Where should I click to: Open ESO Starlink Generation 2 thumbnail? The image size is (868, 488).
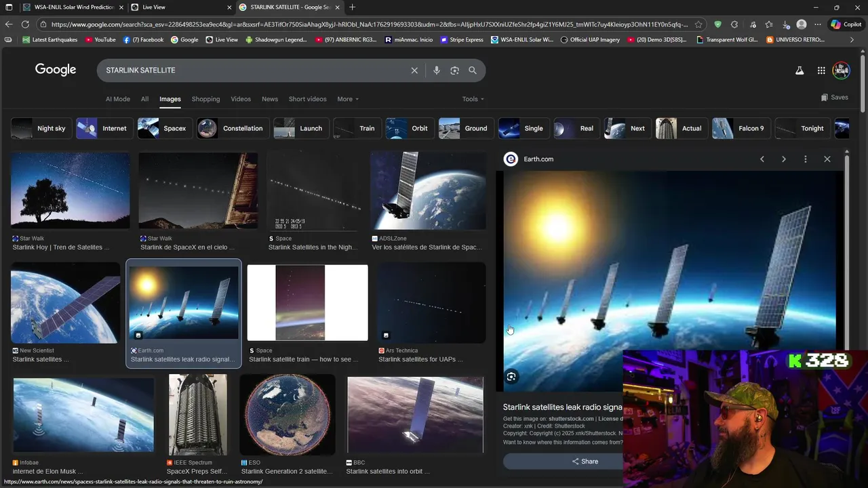pos(288,414)
